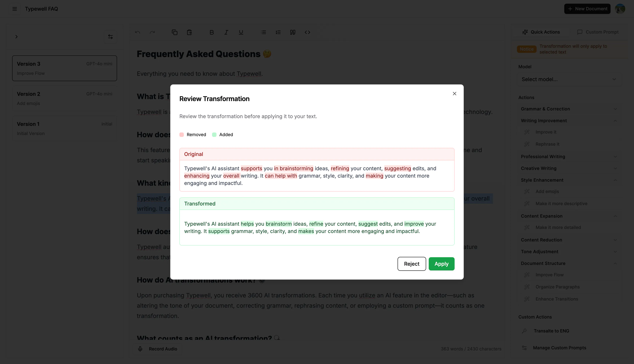
Task: Click the redo arrow icon
Action: (152, 32)
